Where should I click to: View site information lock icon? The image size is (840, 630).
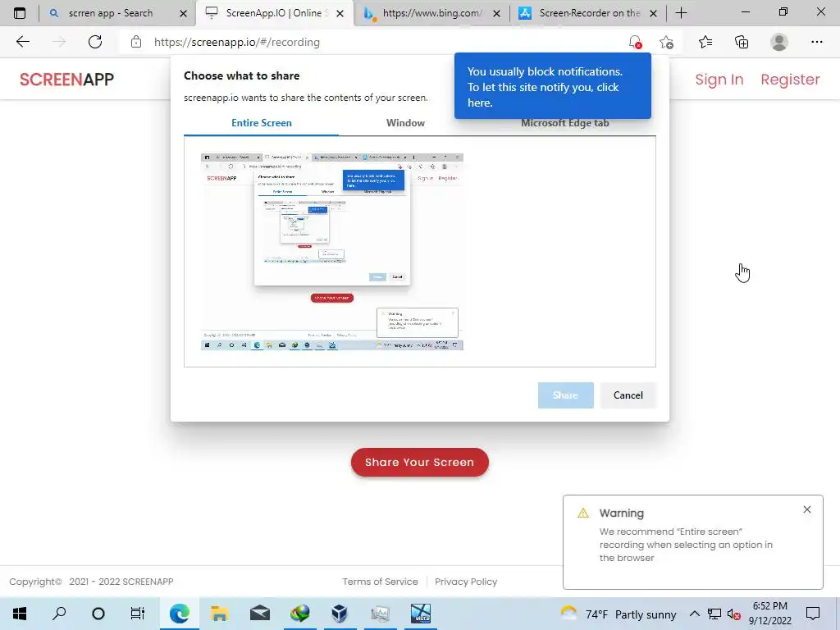click(x=136, y=42)
